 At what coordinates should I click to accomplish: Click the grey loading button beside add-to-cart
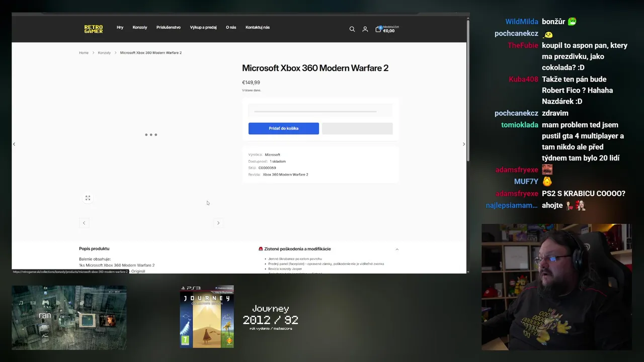pyautogui.click(x=357, y=128)
